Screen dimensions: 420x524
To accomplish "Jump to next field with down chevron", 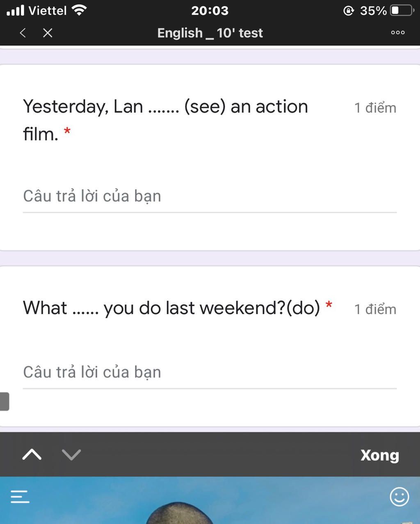I will (71, 454).
